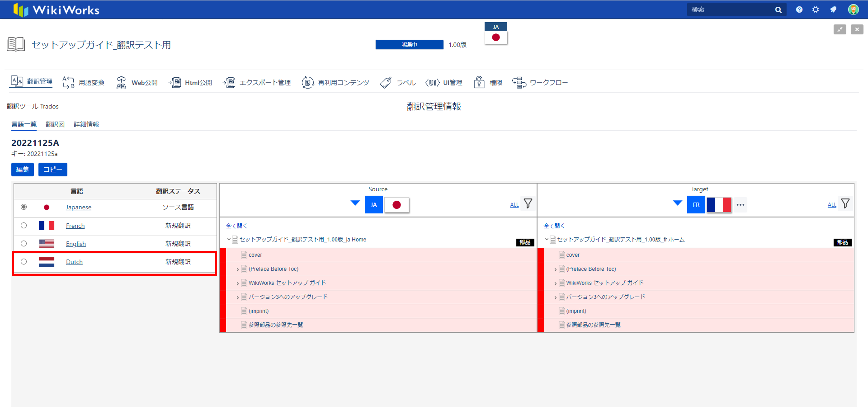Expand Source (Preface Before Toc) node
The width and height of the screenshot is (868, 411).
238,270
